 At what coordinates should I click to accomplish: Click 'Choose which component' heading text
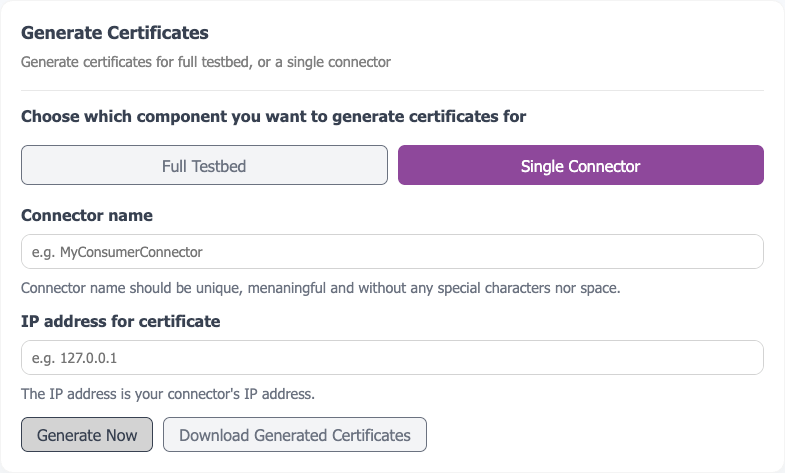273,116
